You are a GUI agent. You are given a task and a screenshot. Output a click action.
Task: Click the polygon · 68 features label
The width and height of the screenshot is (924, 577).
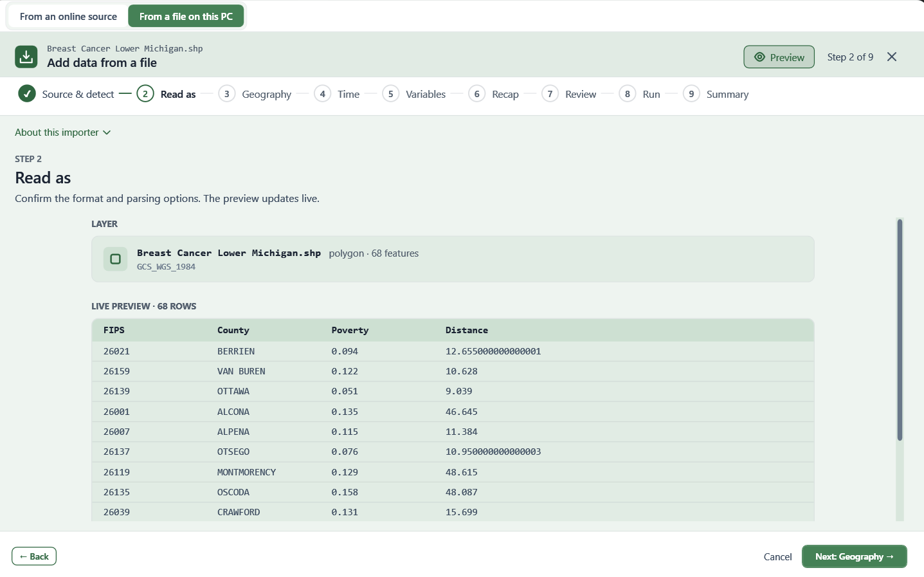click(x=374, y=253)
